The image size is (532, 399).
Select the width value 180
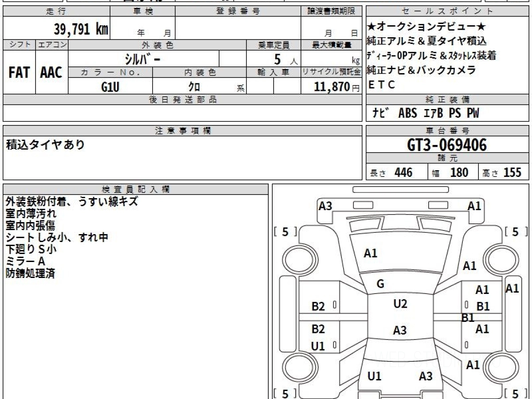tap(459, 172)
